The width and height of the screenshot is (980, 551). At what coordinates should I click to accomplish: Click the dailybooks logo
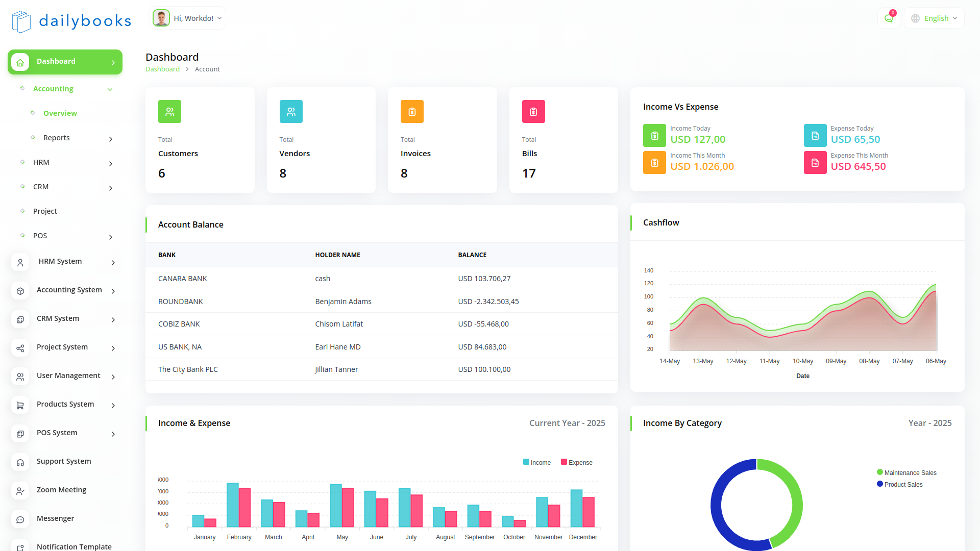71,21
